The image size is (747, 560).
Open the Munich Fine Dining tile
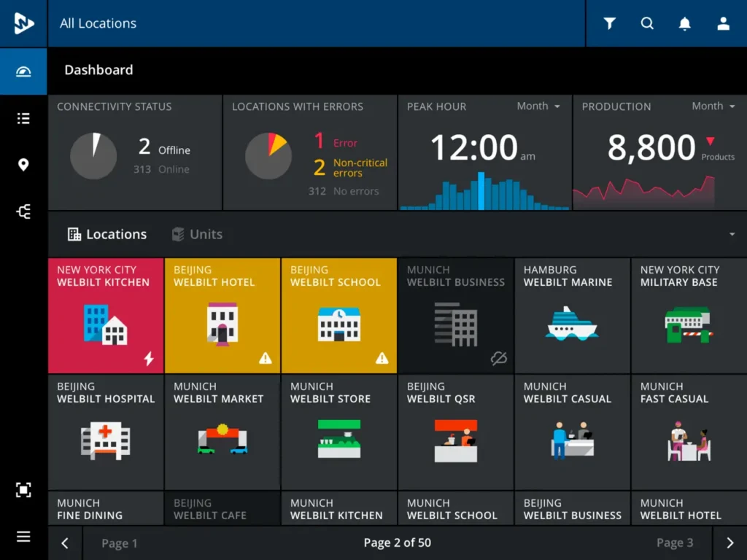[x=106, y=508]
